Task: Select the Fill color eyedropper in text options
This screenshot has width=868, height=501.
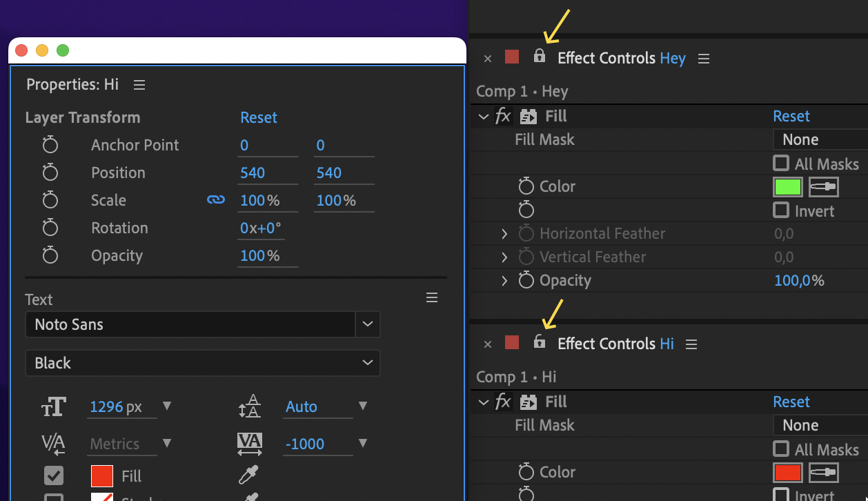Action: tap(248, 475)
